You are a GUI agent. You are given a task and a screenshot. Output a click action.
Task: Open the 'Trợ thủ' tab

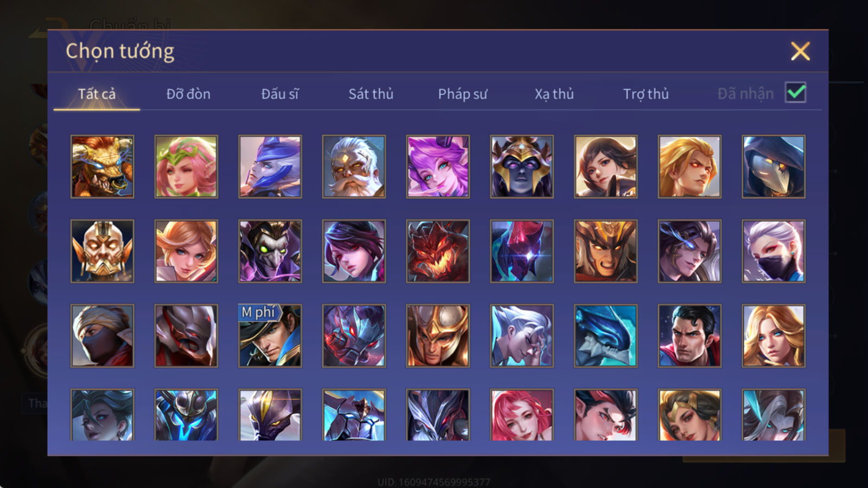pyautogui.click(x=646, y=94)
